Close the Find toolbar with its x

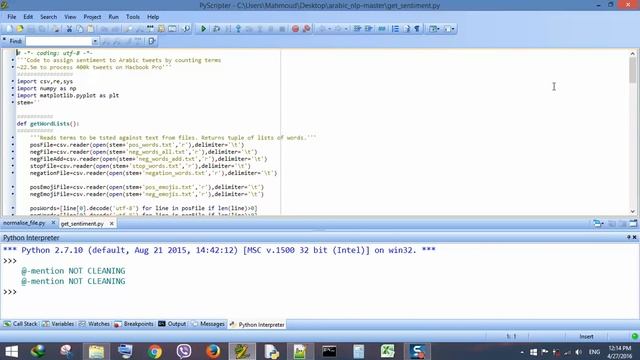[4, 39]
